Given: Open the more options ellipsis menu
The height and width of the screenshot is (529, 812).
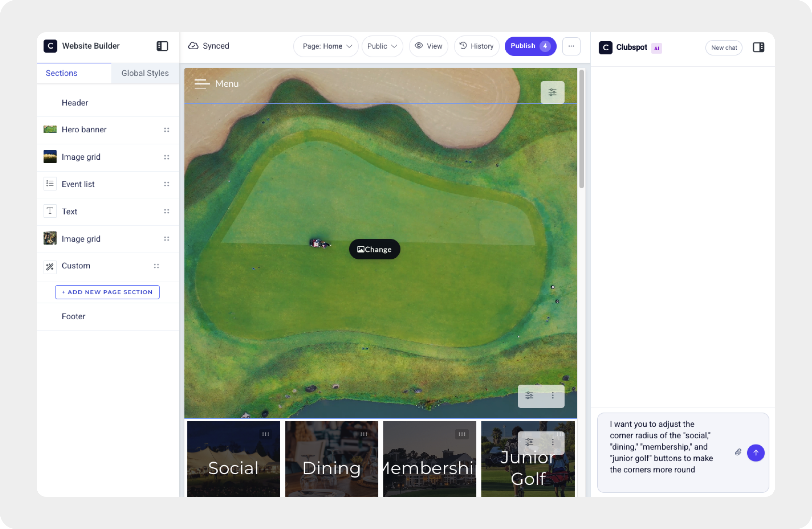Looking at the screenshot, I should [571, 46].
